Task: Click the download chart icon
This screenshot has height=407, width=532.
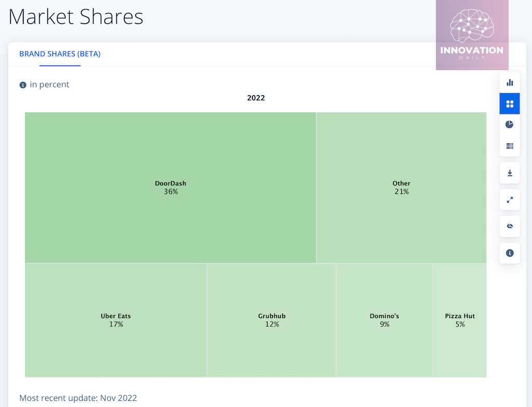Action: [x=510, y=173]
